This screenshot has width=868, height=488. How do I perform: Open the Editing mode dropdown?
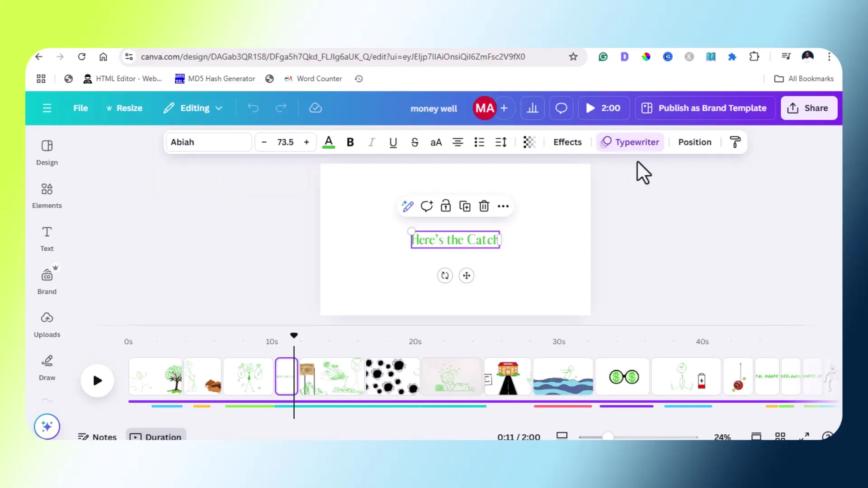193,108
